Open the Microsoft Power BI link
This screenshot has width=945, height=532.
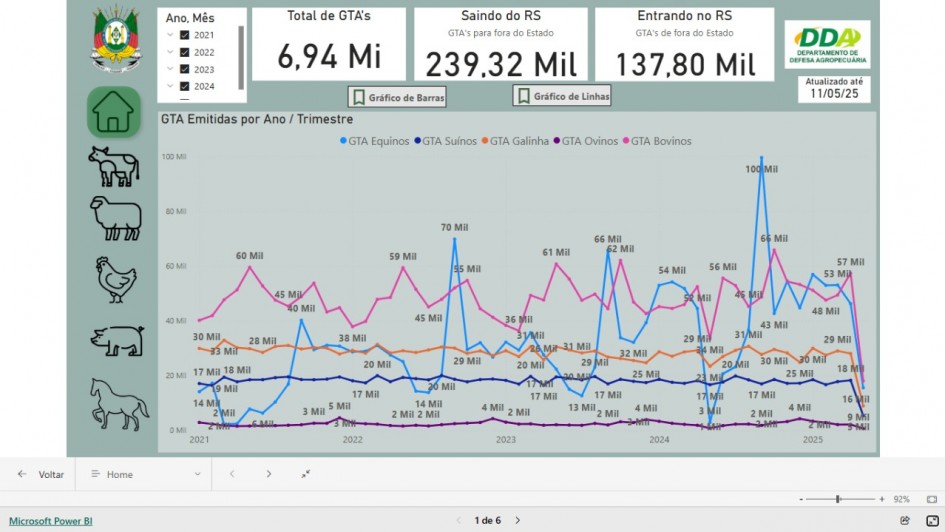tap(51, 521)
